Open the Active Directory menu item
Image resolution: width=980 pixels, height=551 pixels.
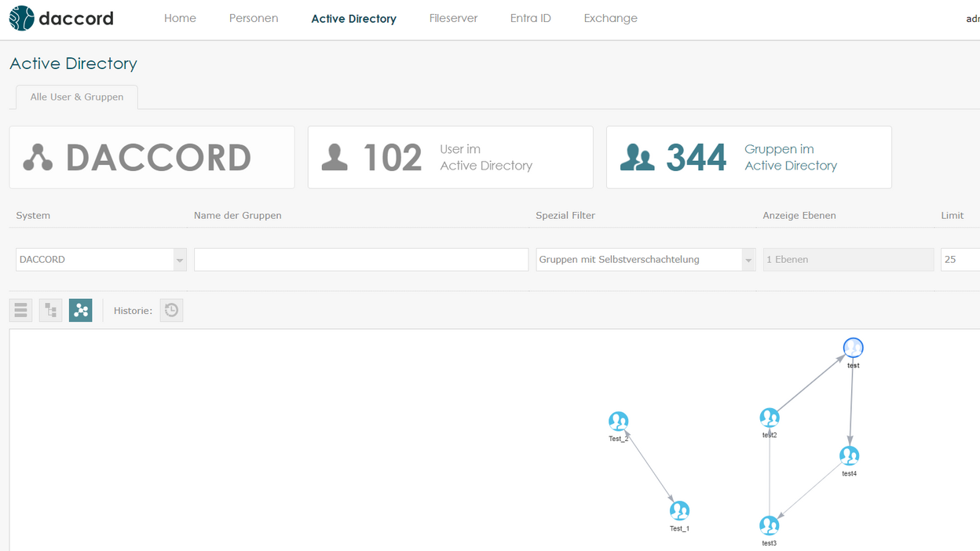pos(353,19)
